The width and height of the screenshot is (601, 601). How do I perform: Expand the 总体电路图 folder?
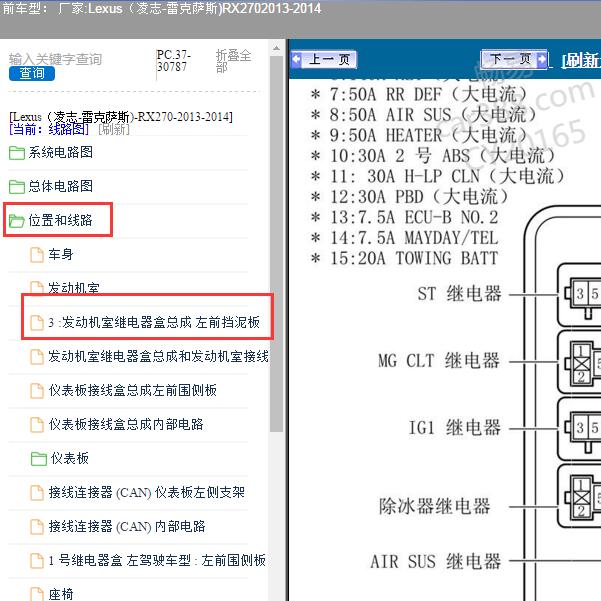click(60, 186)
